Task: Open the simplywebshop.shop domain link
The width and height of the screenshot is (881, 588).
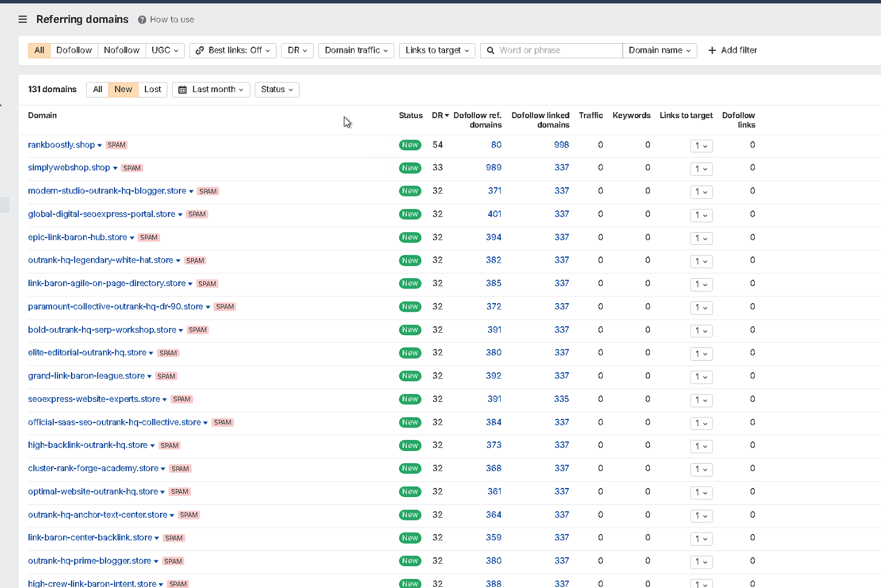Action: click(x=69, y=168)
